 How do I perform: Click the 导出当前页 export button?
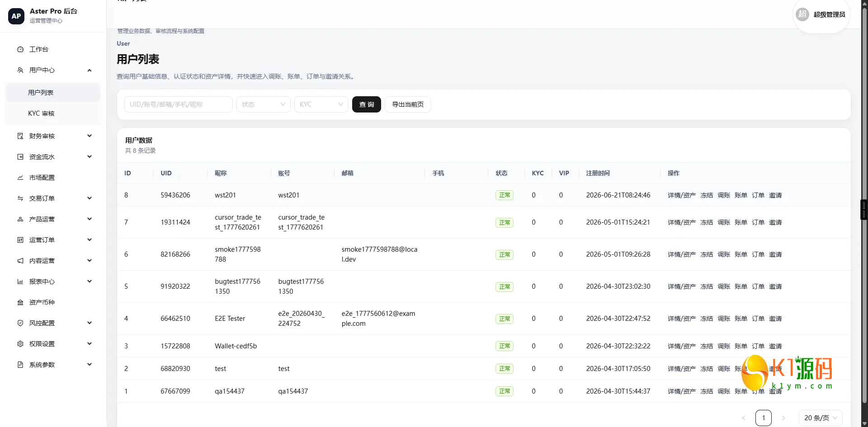[x=408, y=104]
